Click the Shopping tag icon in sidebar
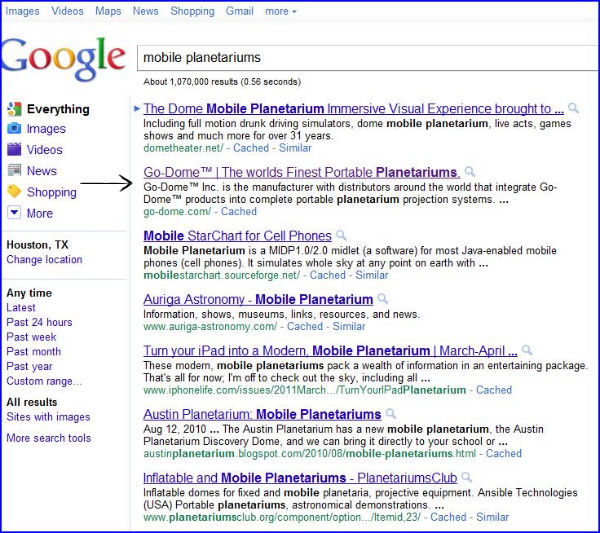Image resolution: width=600 pixels, height=533 pixels. (14, 191)
